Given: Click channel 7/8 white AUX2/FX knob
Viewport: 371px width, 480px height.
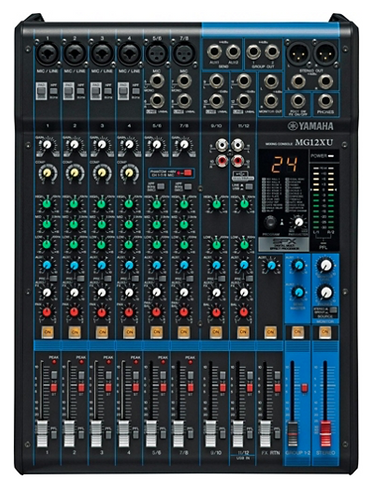Looking at the screenshot, I should click(x=184, y=292).
